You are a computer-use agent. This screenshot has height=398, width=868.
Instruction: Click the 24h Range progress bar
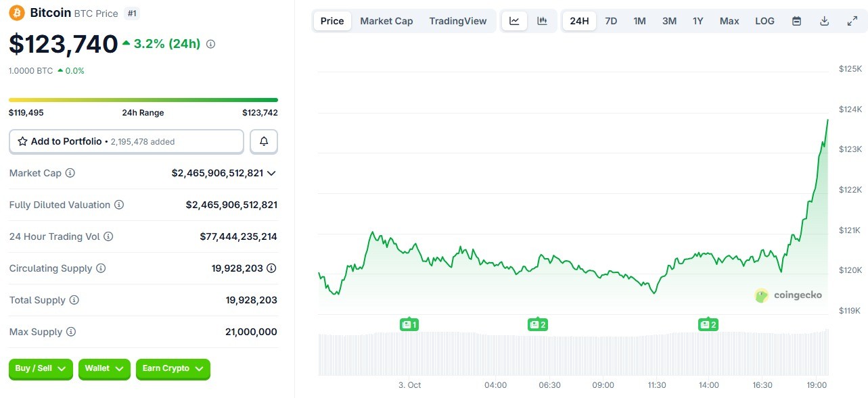click(x=143, y=100)
